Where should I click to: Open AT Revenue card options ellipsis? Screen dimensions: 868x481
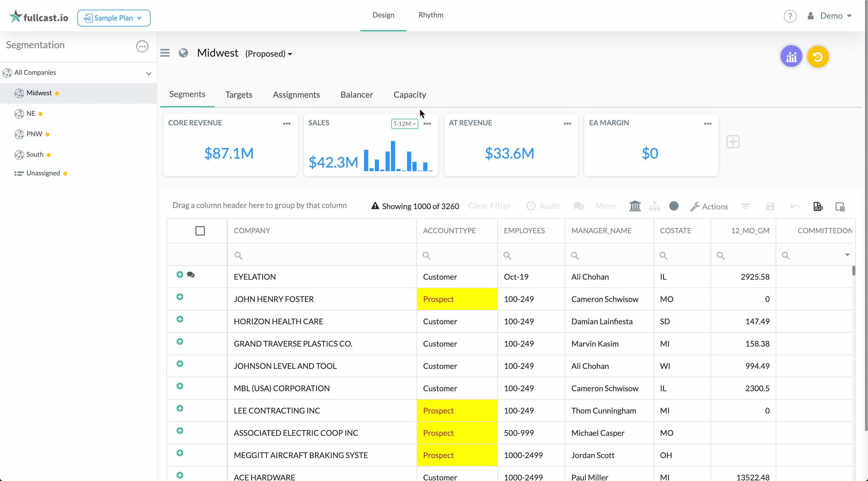click(568, 124)
